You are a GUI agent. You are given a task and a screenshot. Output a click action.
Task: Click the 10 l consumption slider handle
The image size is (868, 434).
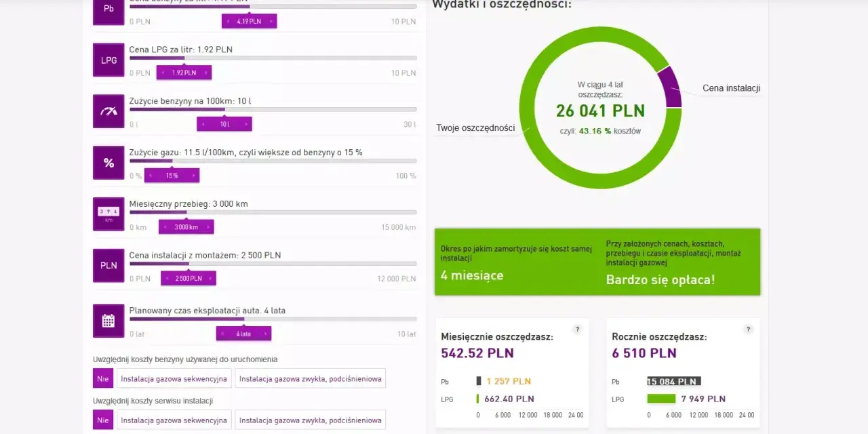224,124
